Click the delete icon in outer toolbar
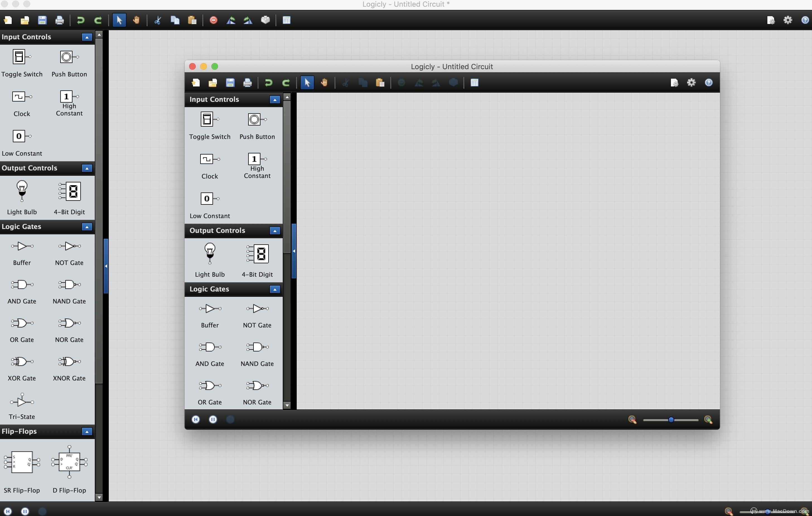812x516 pixels. coord(213,20)
